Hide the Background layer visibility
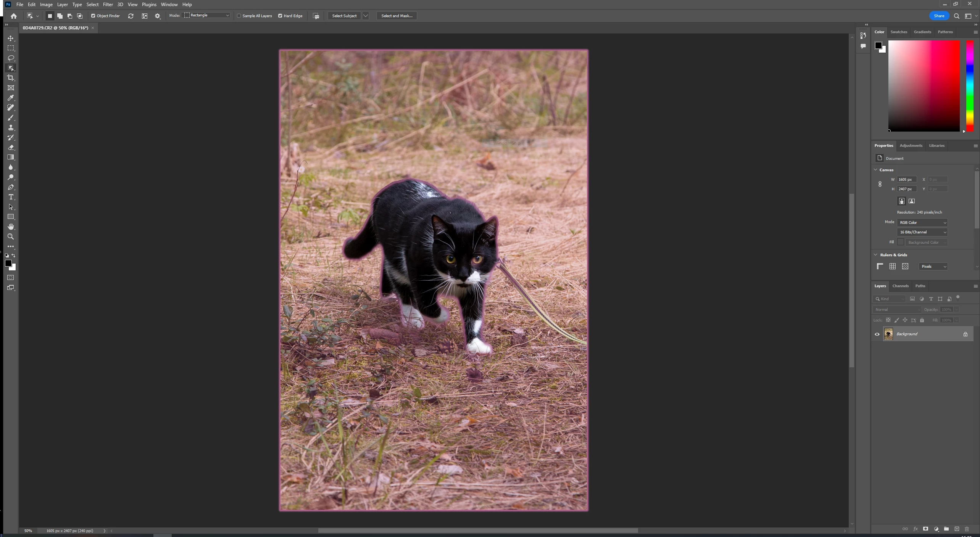The height and width of the screenshot is (537, 980). tap(877, 334)
